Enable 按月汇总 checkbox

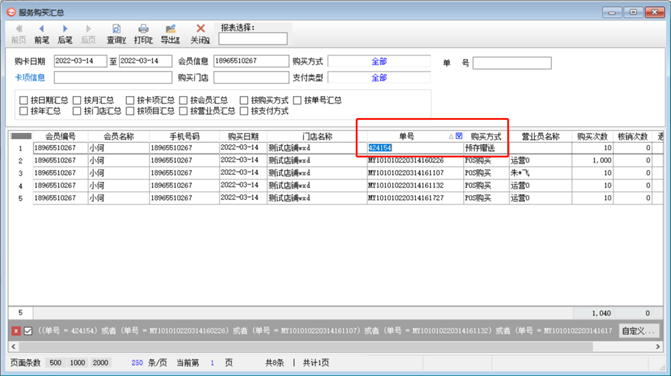[77, 100]
